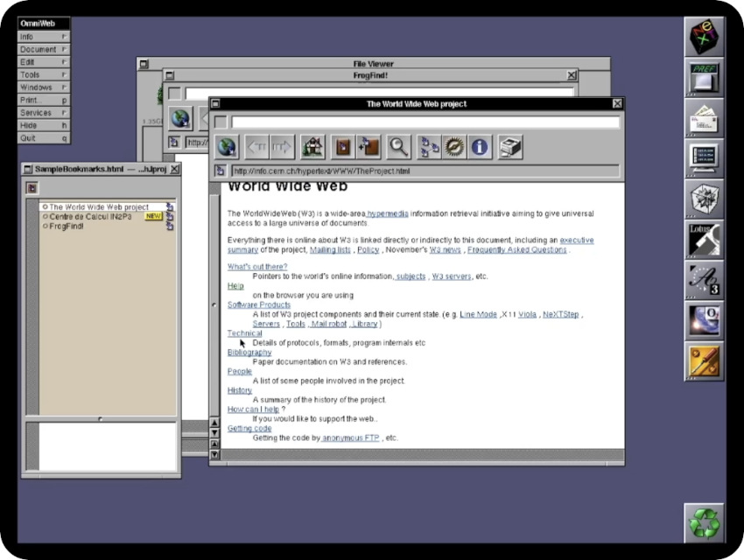Print the page with the printer icon

click(x=510, y=147)
